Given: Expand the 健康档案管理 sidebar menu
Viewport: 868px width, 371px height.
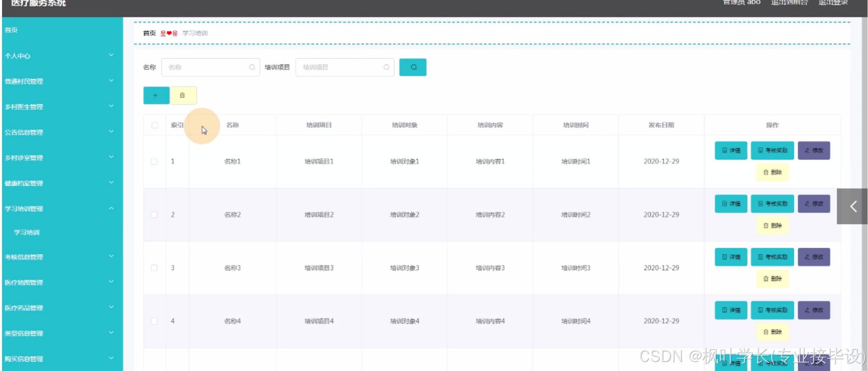Looking at the screenshot, I should click(x=62, y=183).
